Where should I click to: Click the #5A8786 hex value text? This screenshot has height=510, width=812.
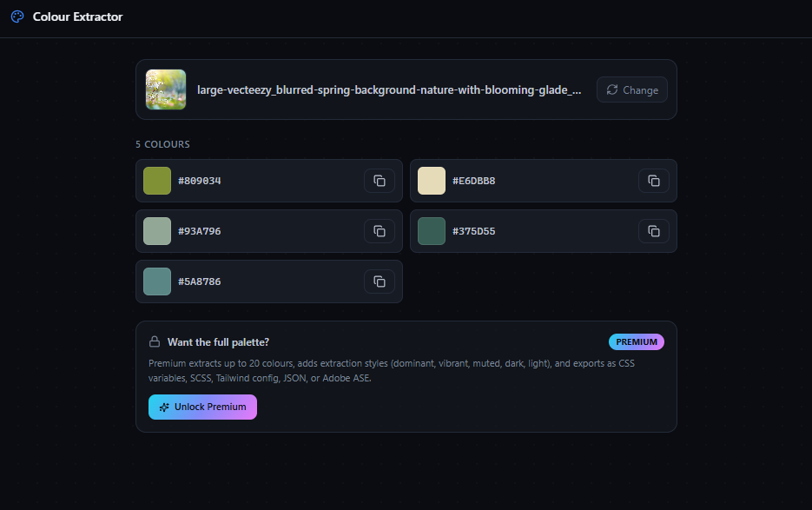tap(200, 281)
